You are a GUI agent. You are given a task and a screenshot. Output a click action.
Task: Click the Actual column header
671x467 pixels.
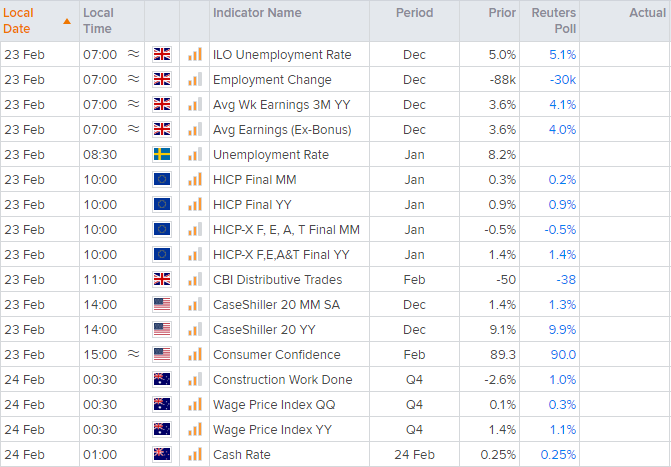647,13
